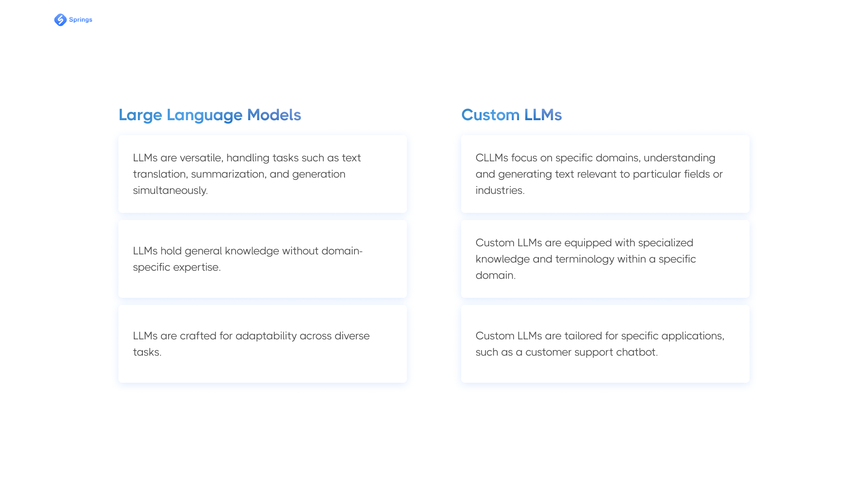Click the word 'LLMs' in right heading

tap(543, 115)
